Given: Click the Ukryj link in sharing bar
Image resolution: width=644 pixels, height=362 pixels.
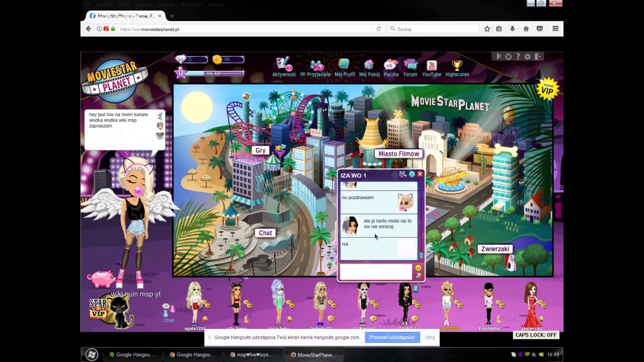Looking at the screenshot, I should pyautogui.click(x=430, y=337).
